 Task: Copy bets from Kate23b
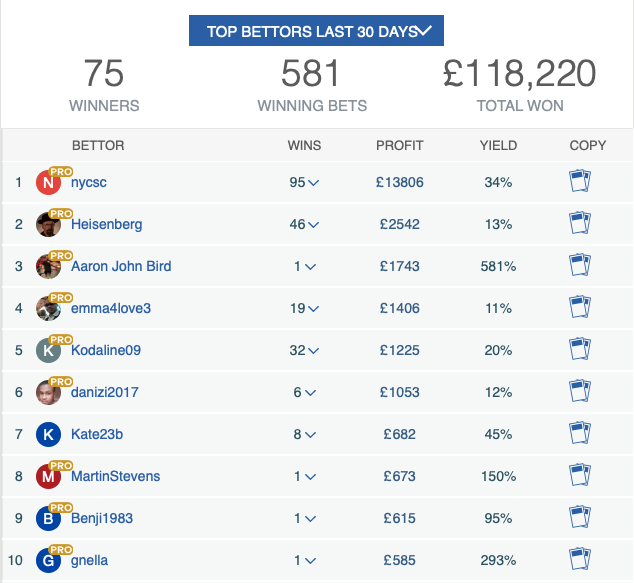coord(580,433)
